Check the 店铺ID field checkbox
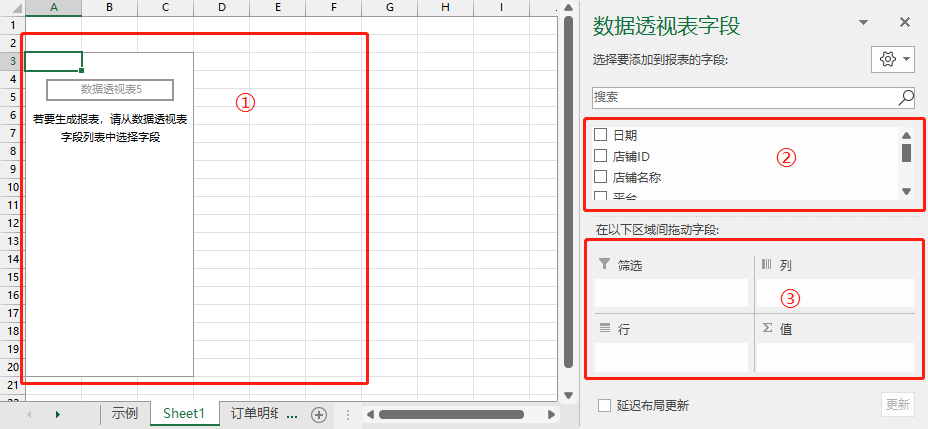This screenshot has width=928, height=429. point(600,156)
